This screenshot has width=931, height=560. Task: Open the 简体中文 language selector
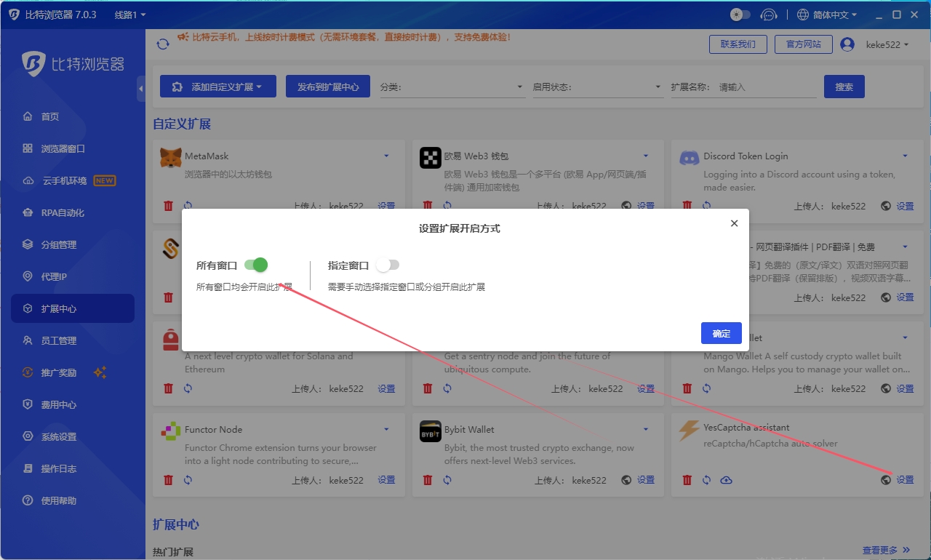tap(827, 15)
